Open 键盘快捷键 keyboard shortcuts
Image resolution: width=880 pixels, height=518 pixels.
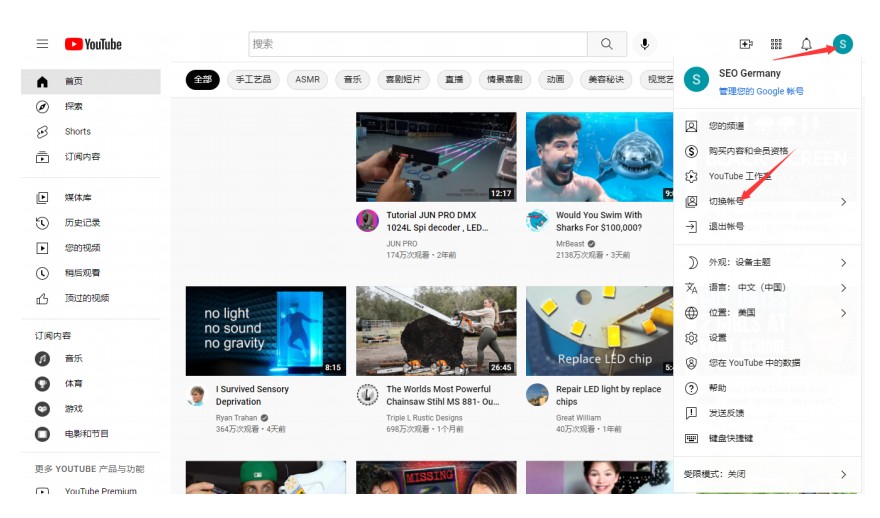coord(767,438)
